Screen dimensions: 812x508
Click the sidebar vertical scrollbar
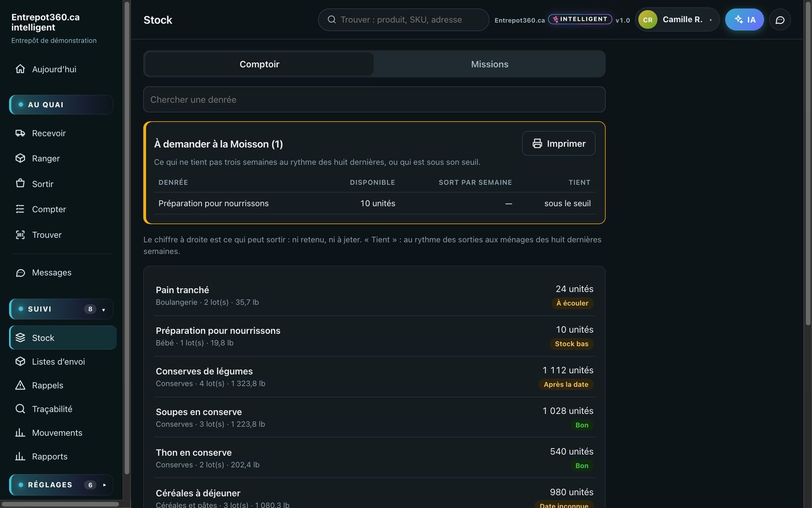[x=126, y=238]
